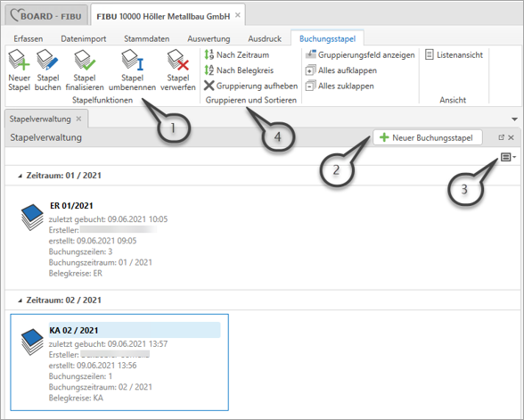Switch to the Stammdaten tab
The image size is (524, 420).
pyautogui.click(x=147, y=39)
